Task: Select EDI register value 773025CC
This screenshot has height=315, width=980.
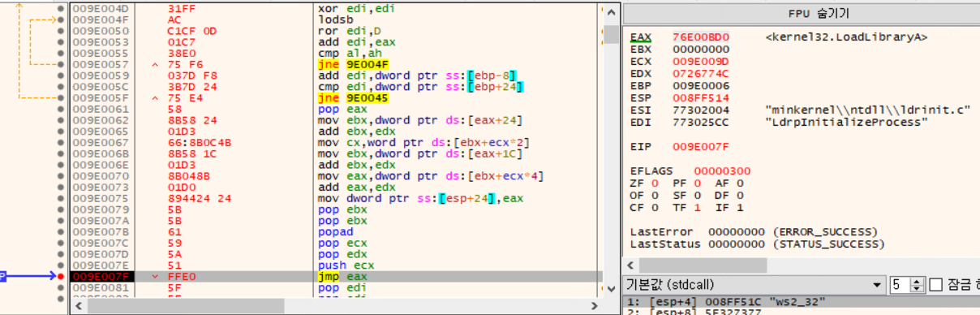Action: click(x=700, y=122)
